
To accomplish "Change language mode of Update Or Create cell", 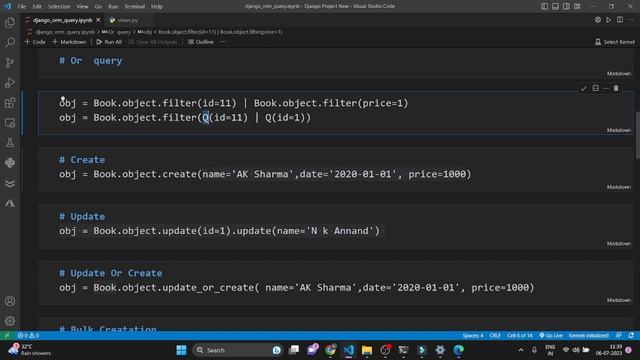I will [x=619, y=300].
